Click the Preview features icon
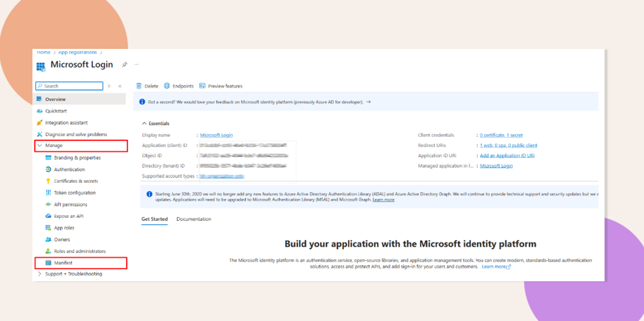The width and height of the screenshot is (644, 321). [x=202, y=86]
